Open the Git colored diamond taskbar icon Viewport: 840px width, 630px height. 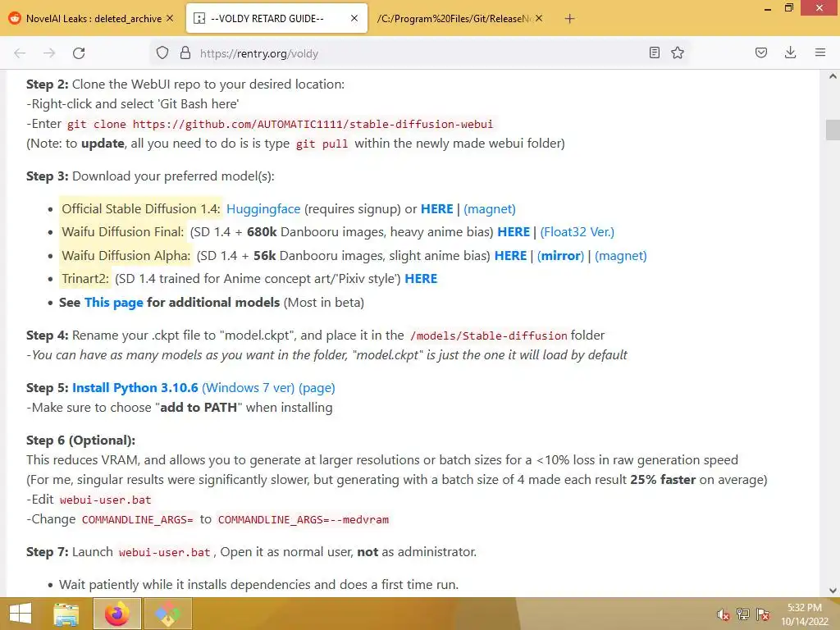[x=167, y=614]
